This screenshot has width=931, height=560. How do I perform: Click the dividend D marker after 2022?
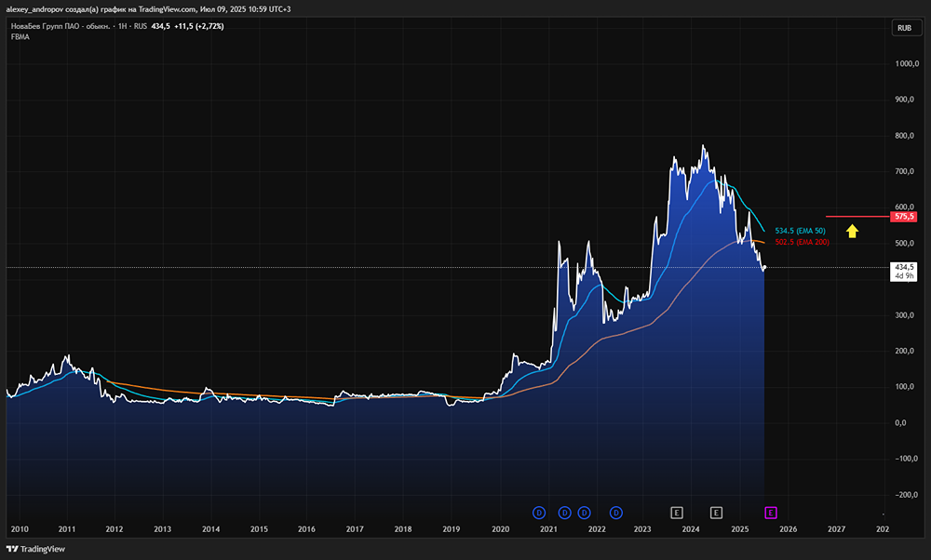617,512
